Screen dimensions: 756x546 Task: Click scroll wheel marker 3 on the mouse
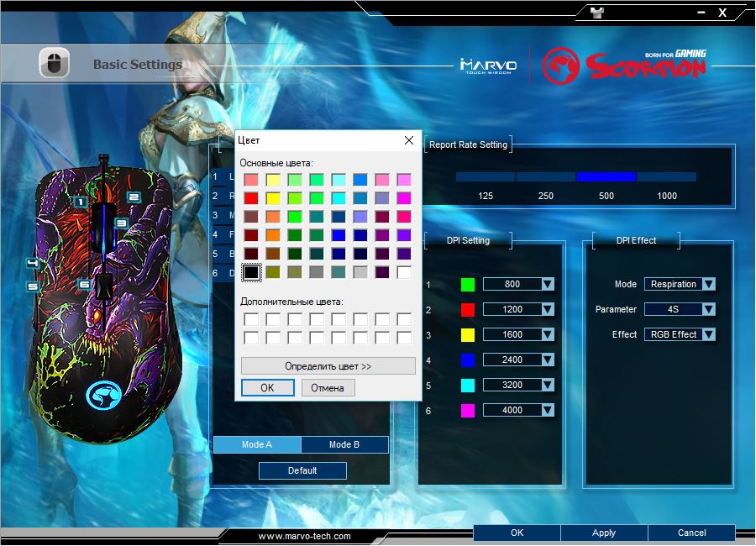click(120, 223)
